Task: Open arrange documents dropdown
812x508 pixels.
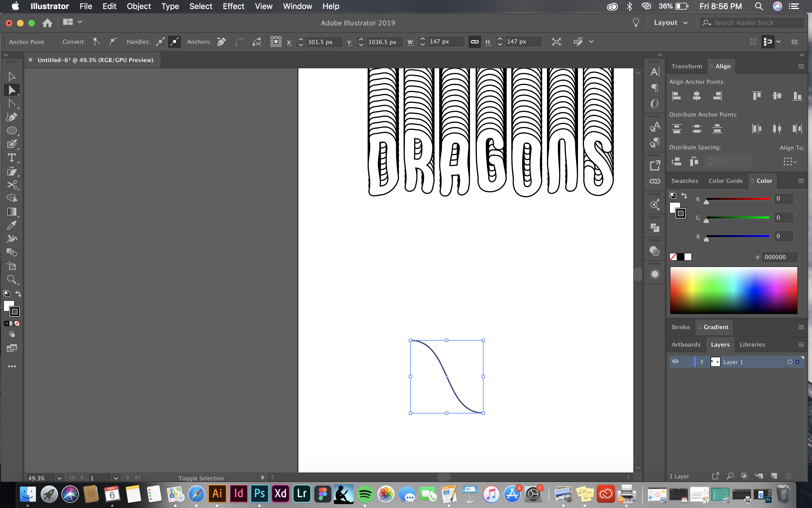Action: [72, 22]
